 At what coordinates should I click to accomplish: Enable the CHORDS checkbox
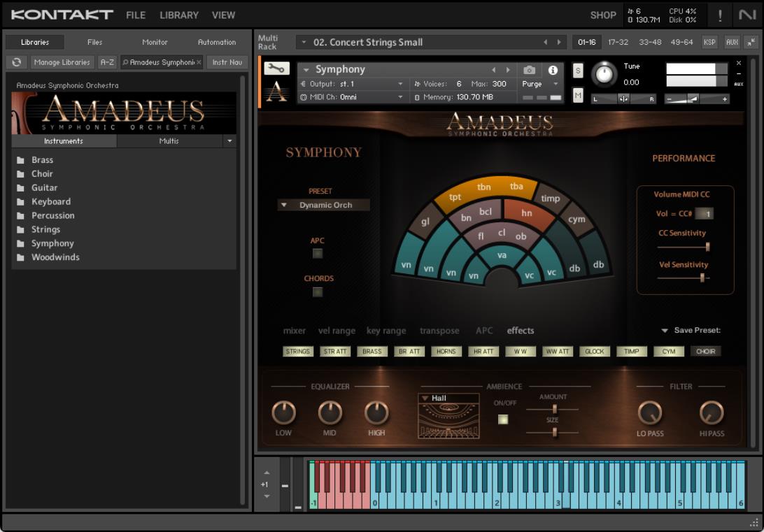[318, 292]
